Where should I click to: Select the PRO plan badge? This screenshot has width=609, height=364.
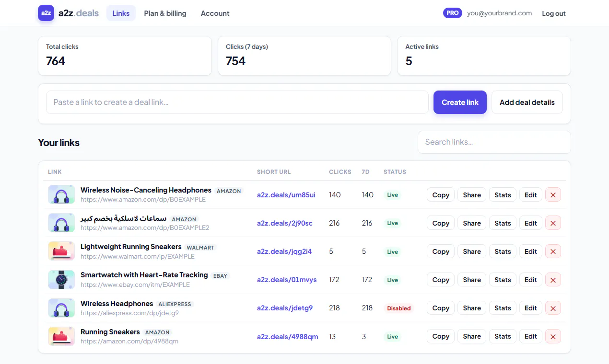click(x=453, y=13)
